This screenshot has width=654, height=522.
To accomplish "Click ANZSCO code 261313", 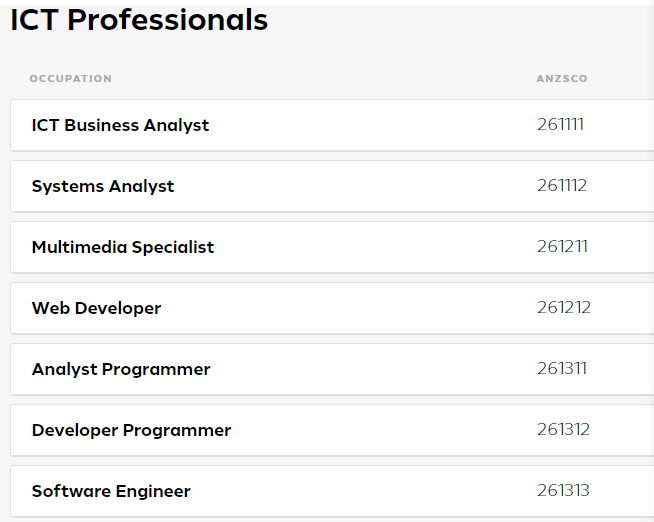I will point(563,491).
